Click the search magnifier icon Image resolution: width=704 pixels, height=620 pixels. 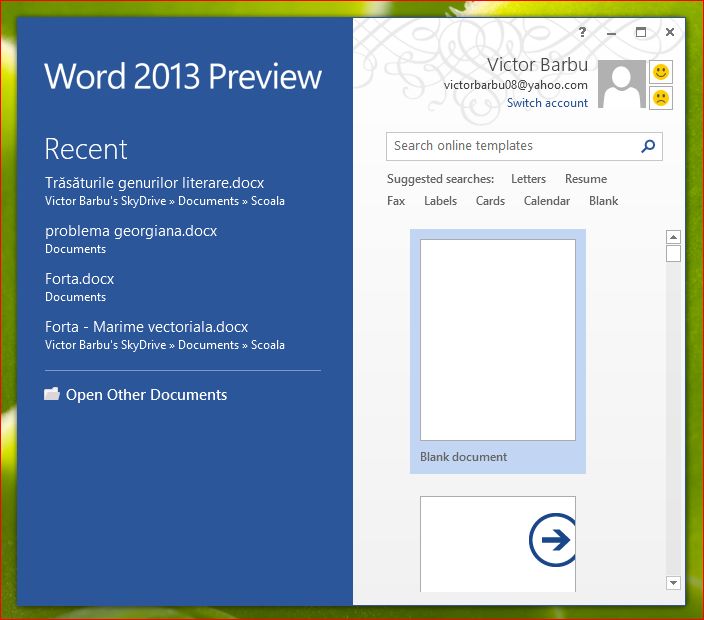click(648, 146)
